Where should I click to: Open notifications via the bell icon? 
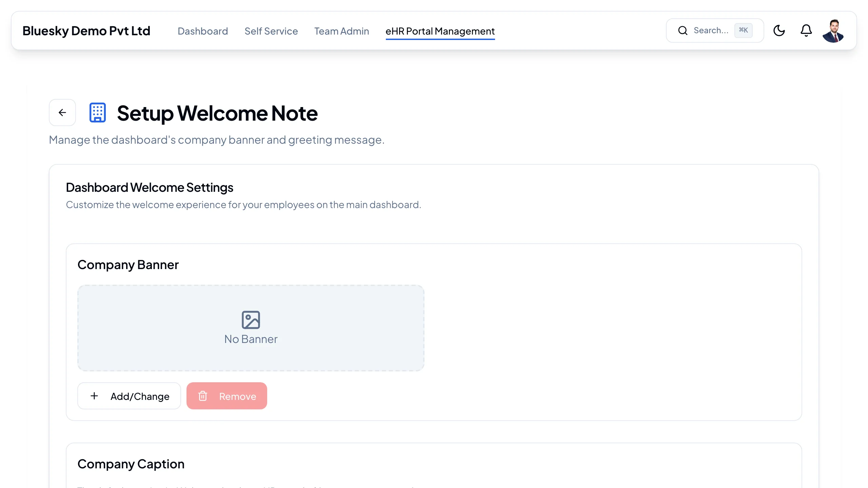pos(806,30)
